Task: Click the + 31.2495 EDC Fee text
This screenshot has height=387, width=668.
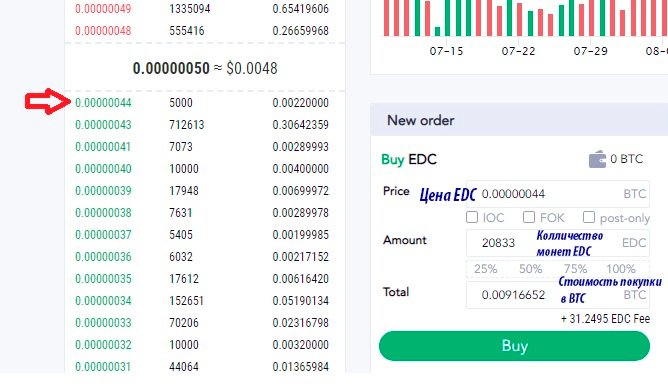Action: pos(605,319)
